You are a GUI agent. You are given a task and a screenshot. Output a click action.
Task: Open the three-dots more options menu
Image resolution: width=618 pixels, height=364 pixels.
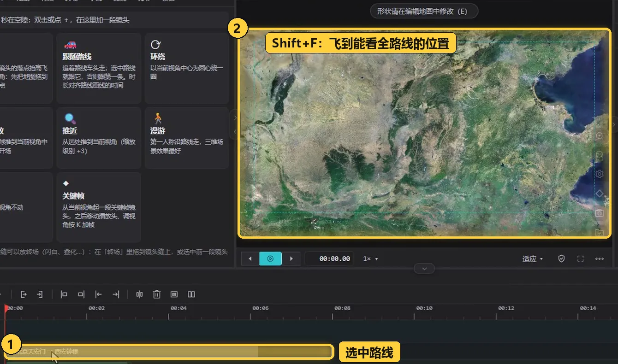(600, 259)
